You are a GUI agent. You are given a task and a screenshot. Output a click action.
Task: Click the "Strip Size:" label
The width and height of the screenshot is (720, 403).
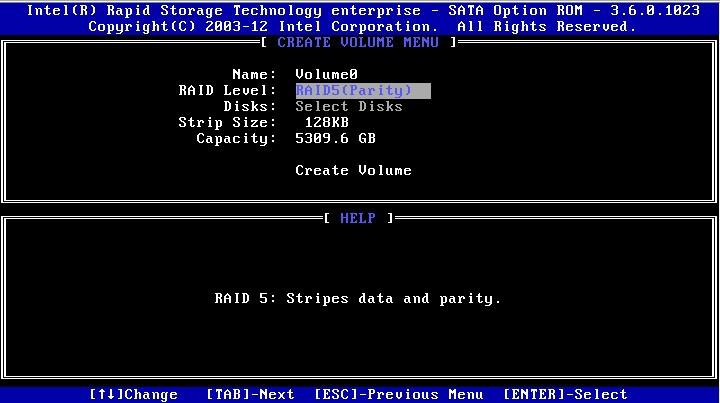point(227,122)
